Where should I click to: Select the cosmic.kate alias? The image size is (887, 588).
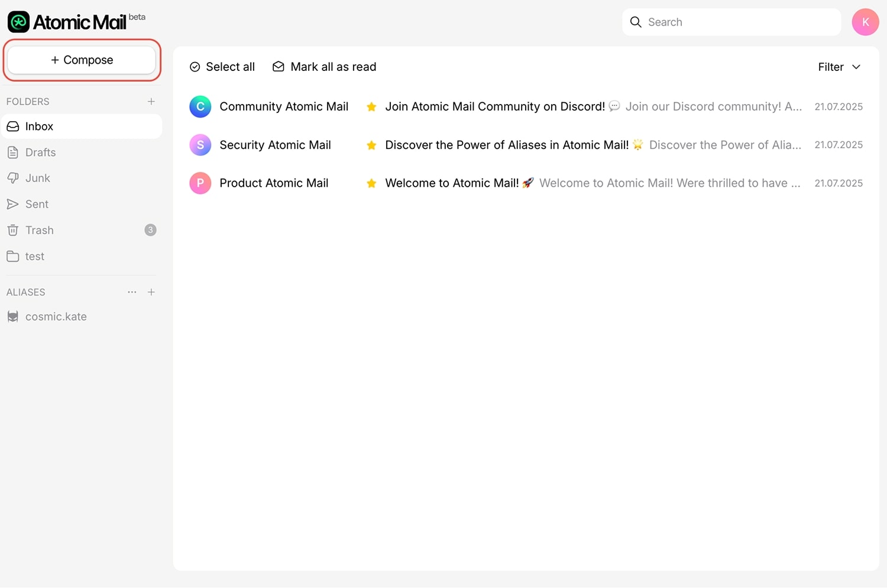(x=82, y=317)
